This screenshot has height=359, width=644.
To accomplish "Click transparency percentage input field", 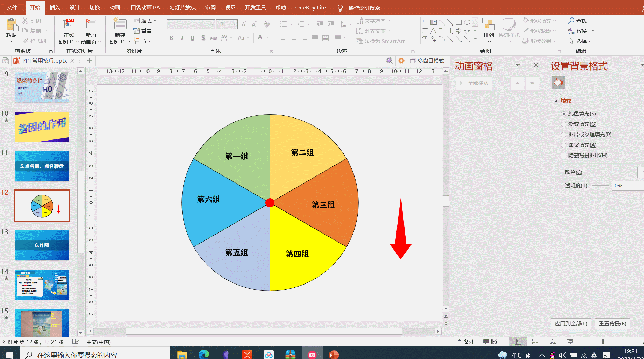I will 628,186.
